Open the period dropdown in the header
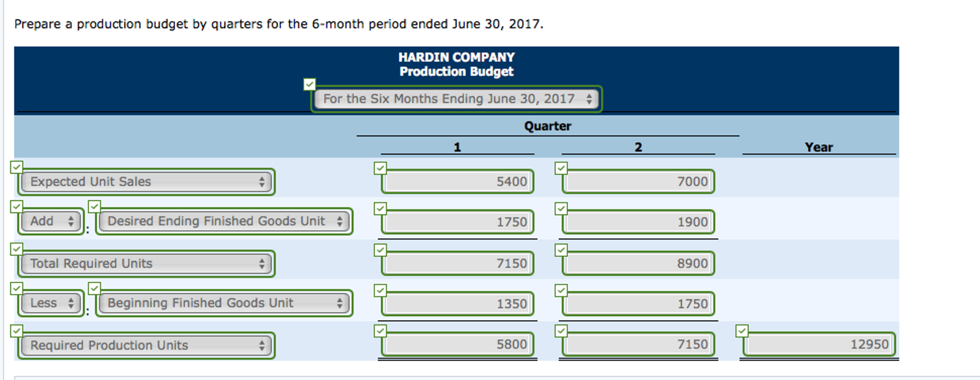The image size is (980, 380). [x=456, y=99]
